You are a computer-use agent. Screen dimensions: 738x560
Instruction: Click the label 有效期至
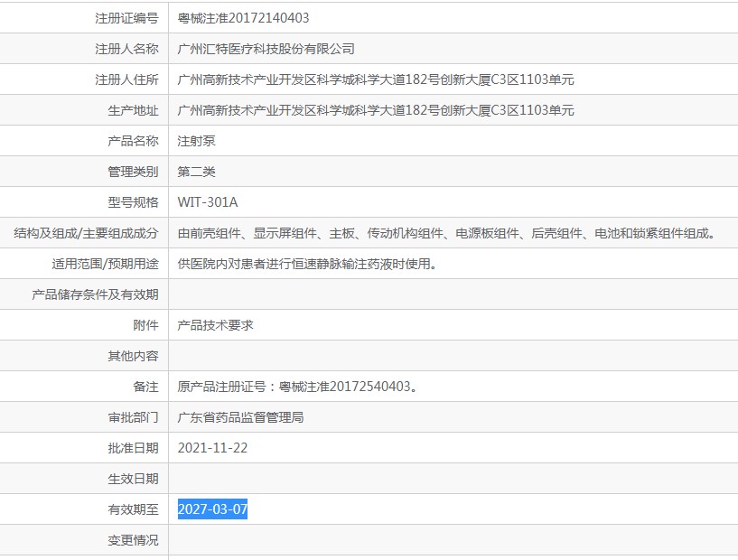(133, 509)
